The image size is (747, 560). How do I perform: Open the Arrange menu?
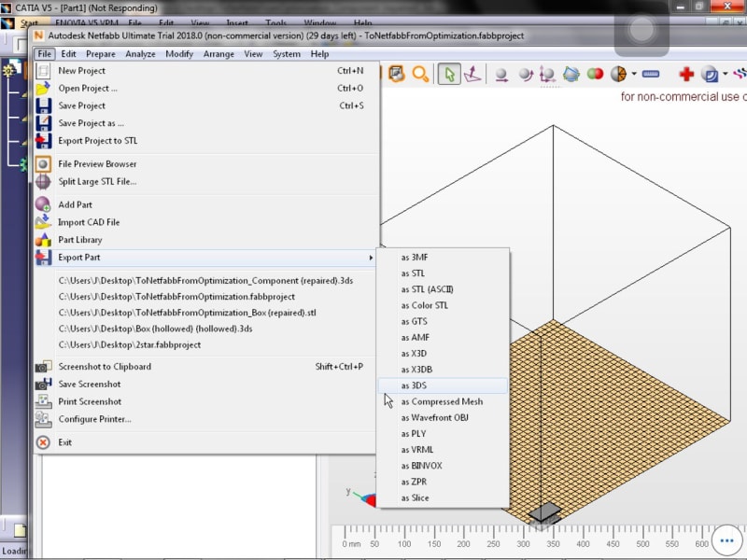point(218,54)
